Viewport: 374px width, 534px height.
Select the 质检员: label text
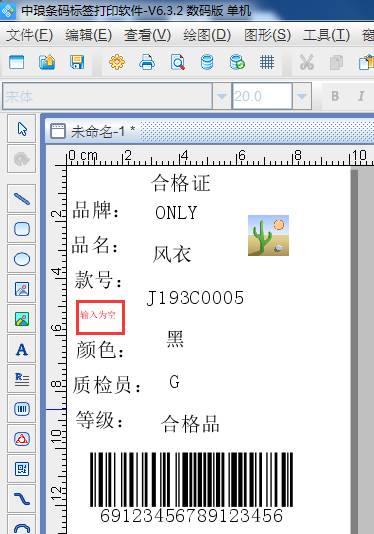click(x=107, y=385)
